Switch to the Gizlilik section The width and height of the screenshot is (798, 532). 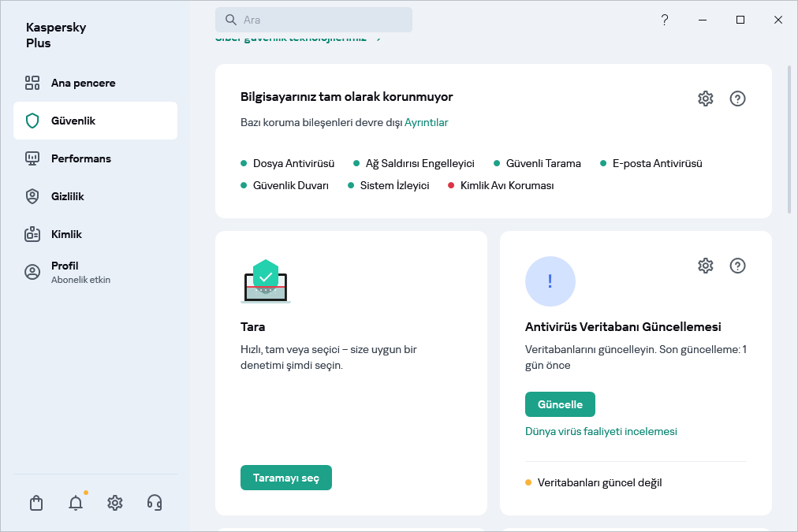[68, 196]
